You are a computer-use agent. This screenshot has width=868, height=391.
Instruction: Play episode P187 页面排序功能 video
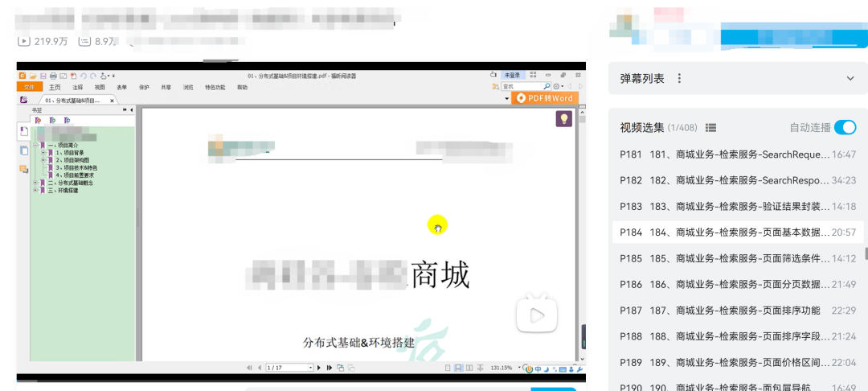[x=738, y=311]
